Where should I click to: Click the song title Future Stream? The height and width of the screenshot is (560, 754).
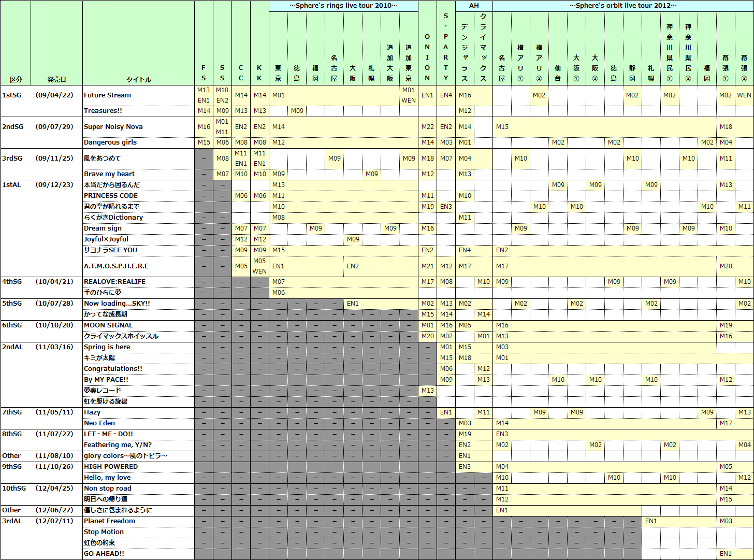107,95
